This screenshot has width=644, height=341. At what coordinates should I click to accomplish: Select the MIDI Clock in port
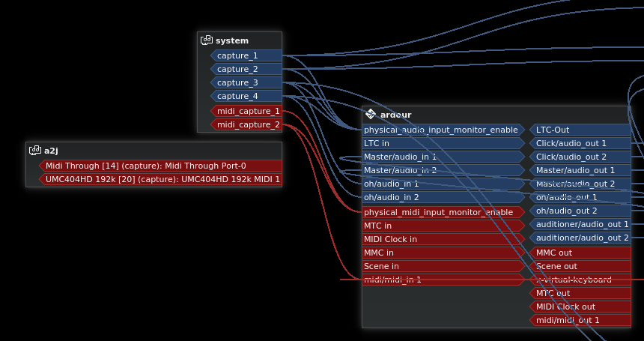point(442,239)
